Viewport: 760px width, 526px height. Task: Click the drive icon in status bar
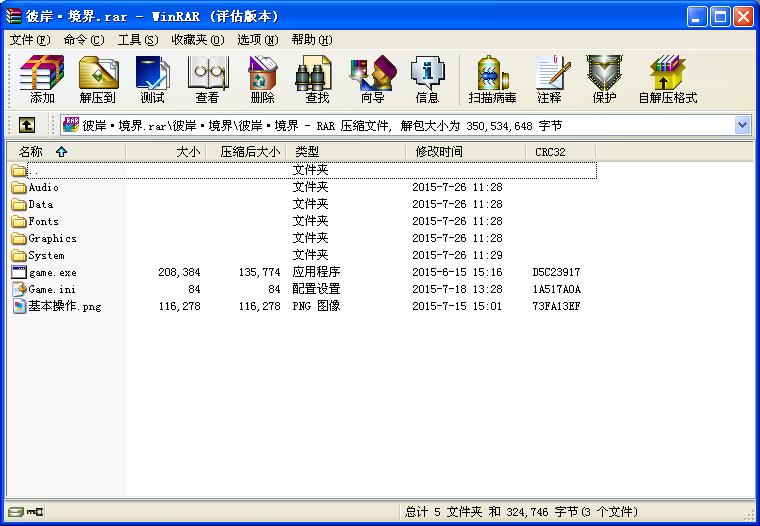pyautogui.click(x=16, y=512)
